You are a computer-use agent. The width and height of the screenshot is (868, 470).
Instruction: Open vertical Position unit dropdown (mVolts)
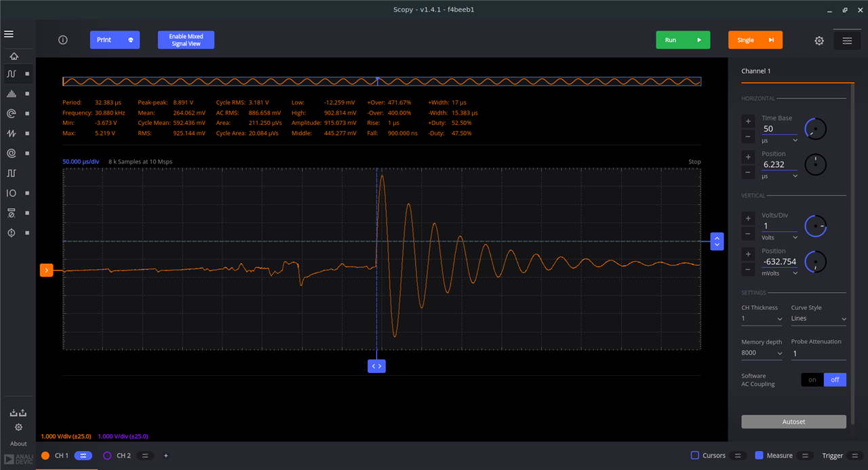click(779, 273)
